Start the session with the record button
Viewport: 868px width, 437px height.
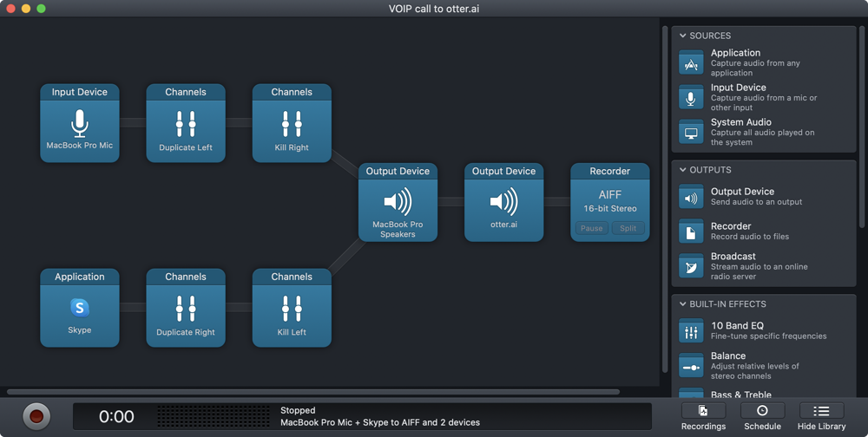click(x=36, y=416)
